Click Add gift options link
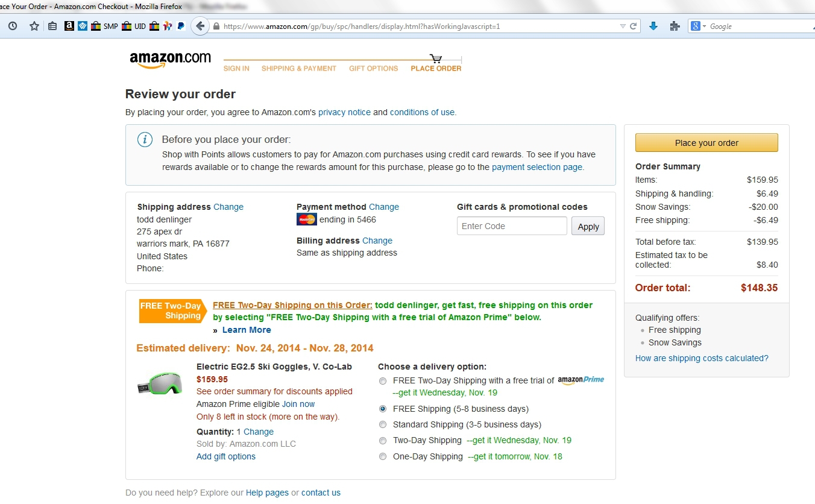Viewport: 815px width, 504px height. tap(226, 456)
